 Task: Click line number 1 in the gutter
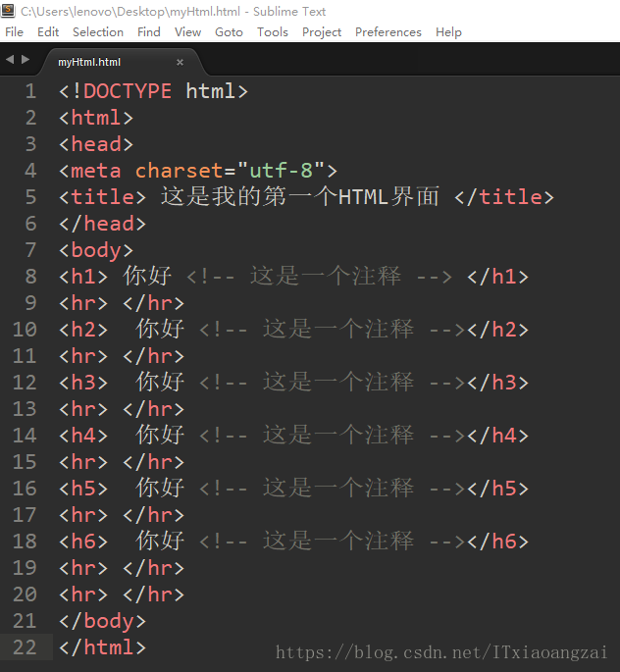click(x=30, y=91)
